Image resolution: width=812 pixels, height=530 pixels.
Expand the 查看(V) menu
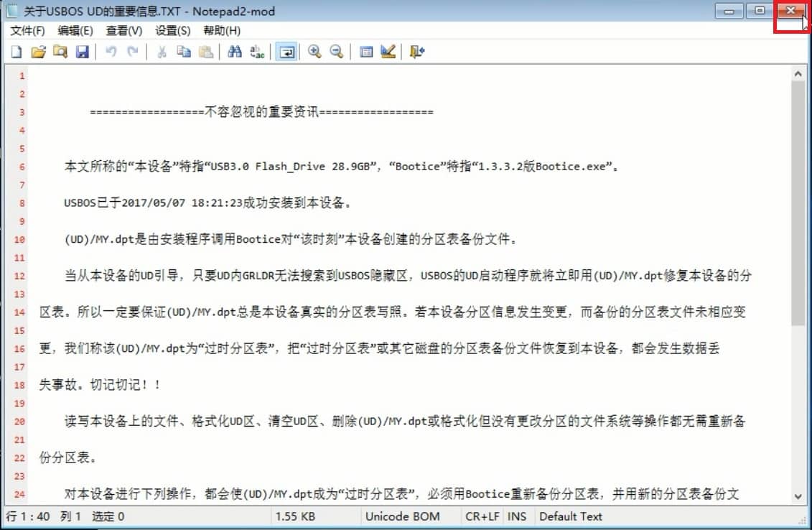[124, 31]
